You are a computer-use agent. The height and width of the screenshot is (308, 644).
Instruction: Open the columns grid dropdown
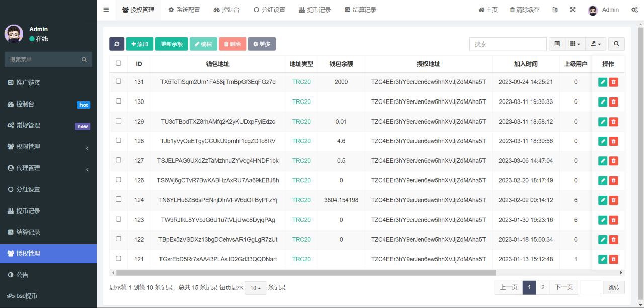tap(575, 44)
